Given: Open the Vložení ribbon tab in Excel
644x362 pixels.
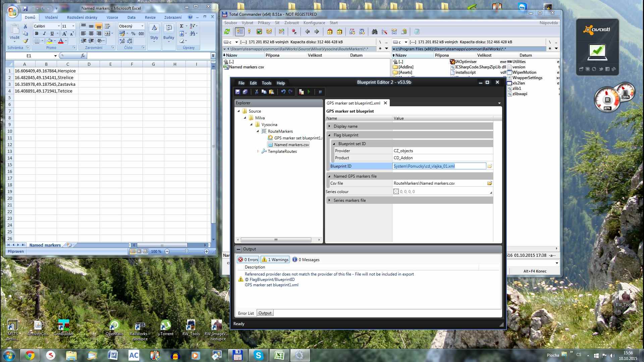Looking at the screenshot, I should [x=51, y=17].
